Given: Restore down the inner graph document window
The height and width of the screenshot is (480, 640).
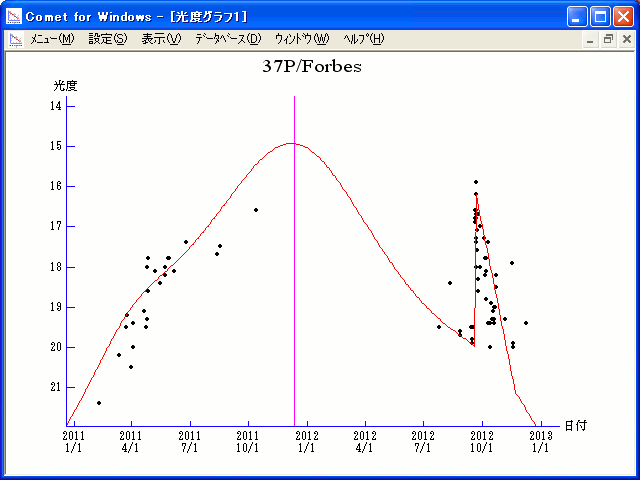Looking at the screenshot, I should pyautogui.click(x=607, y=39).
